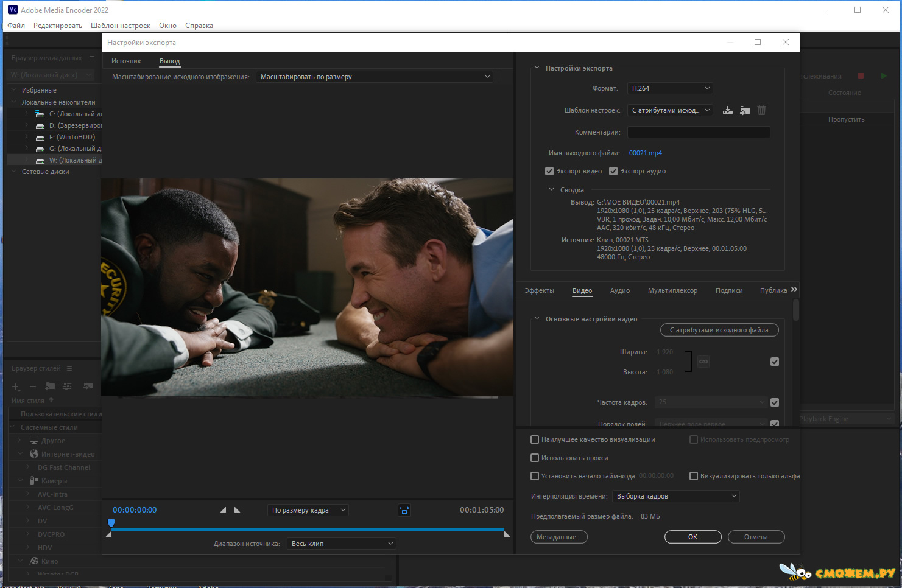Screen dimensions: 902x588
Task: Toggle the Частота кадров match source checkbox
Action: [x=775, y=402]
